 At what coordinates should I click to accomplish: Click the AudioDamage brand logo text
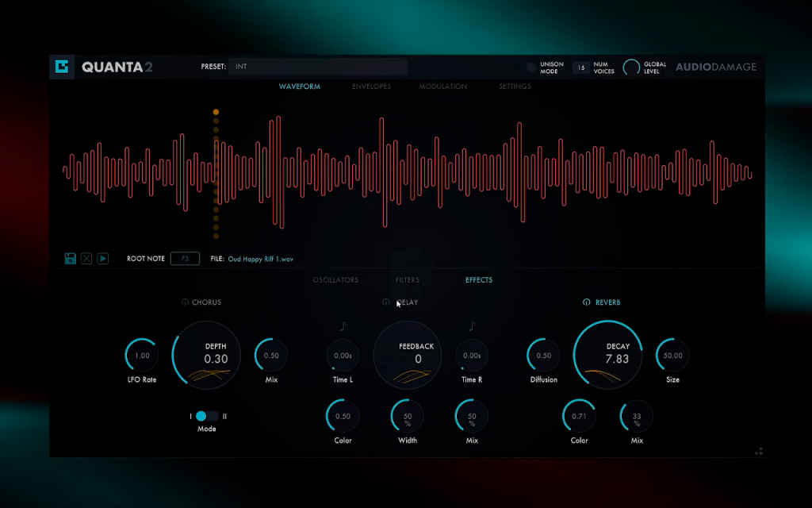[x=716, y=67]
